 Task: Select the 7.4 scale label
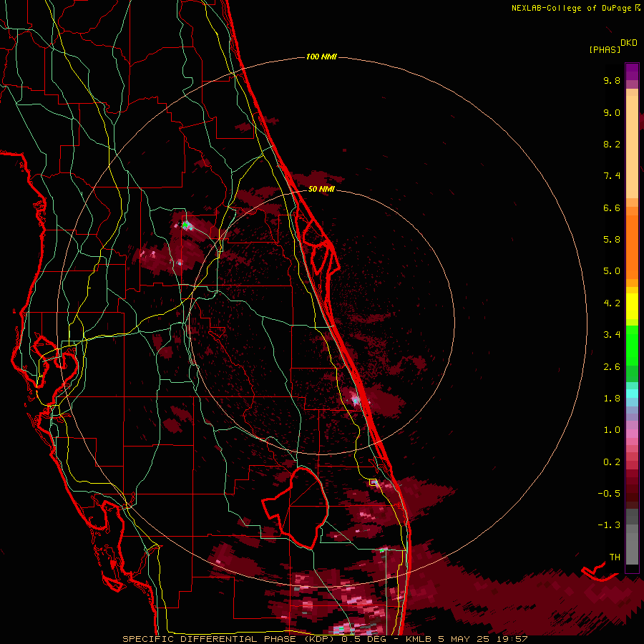612,176
